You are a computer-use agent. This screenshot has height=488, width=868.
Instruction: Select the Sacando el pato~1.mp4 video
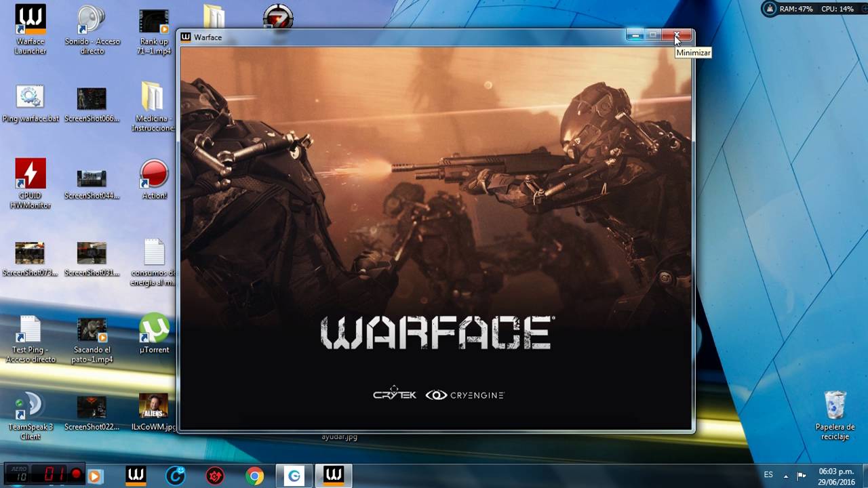click(92, 340)
